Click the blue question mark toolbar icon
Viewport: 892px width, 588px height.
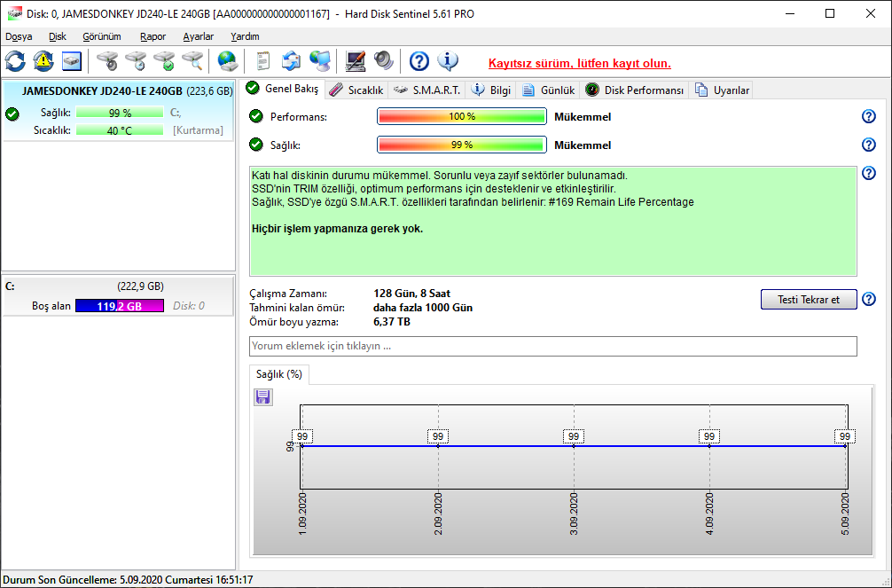(x=419, y=61)
